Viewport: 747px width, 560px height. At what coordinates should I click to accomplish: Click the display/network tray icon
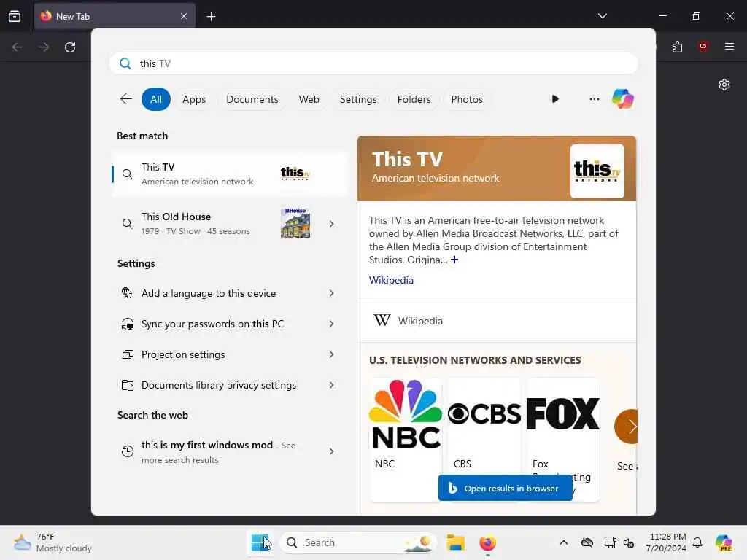click(610, 542)
